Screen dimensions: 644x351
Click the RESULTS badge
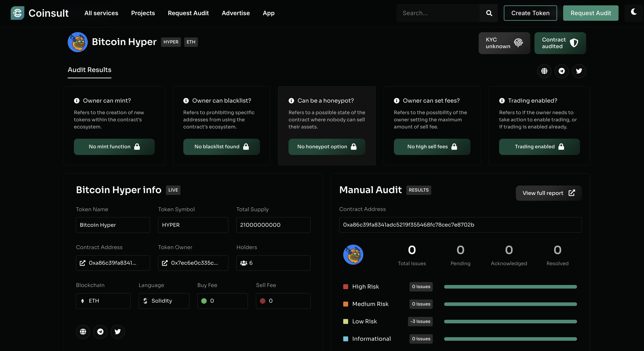419,190
